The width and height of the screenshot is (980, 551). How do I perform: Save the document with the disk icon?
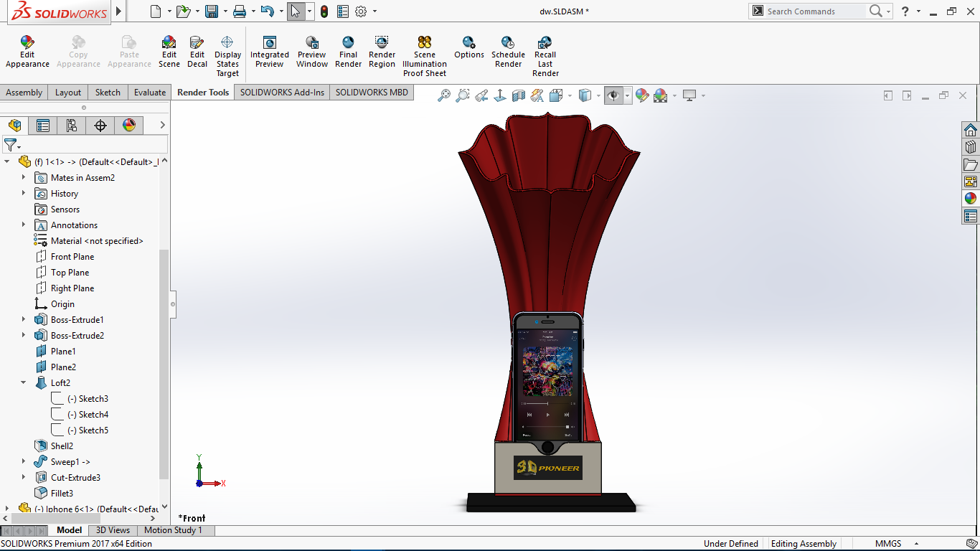pos(211,11)
